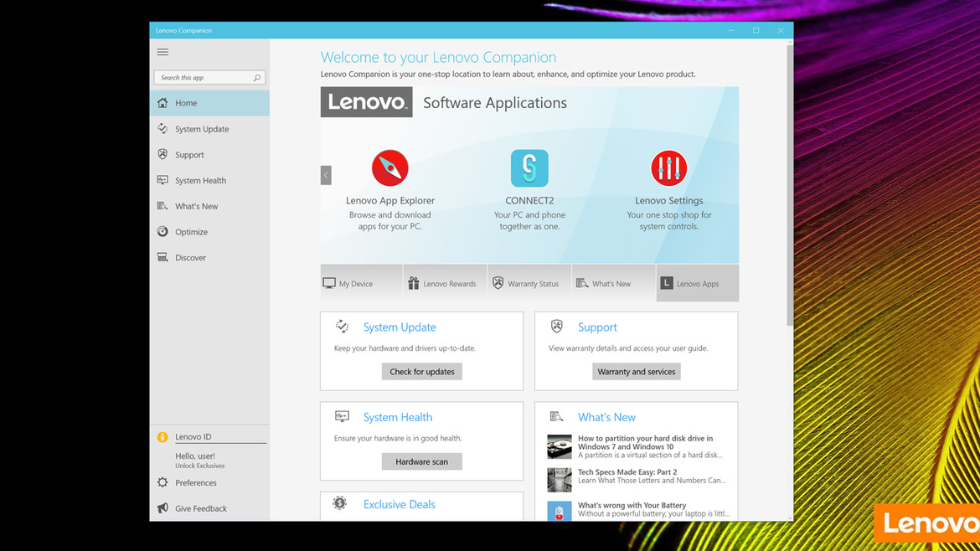Click the System Health card monitor icon
The height and width of the screenshot is (551, 980).
342,416
